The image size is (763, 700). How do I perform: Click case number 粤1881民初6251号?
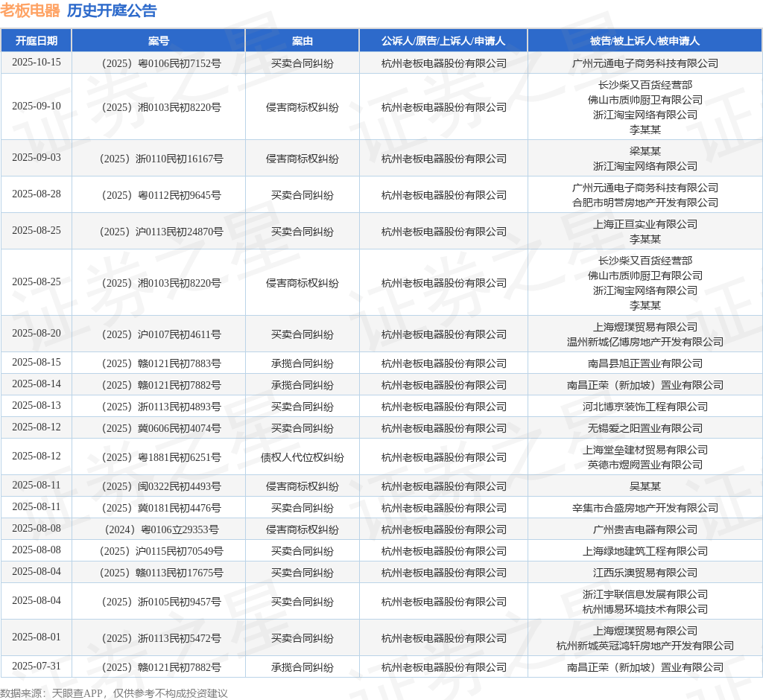(x=162, y=457)
